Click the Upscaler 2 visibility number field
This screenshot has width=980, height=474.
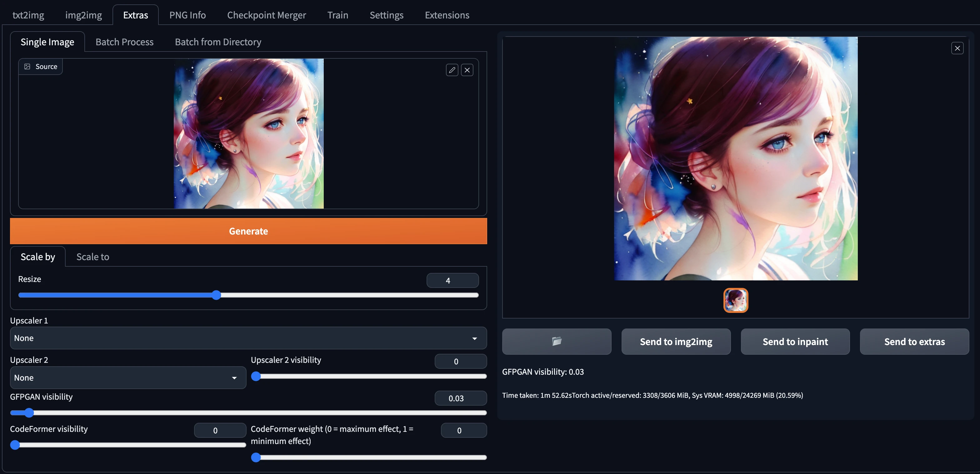coord(460,361)
